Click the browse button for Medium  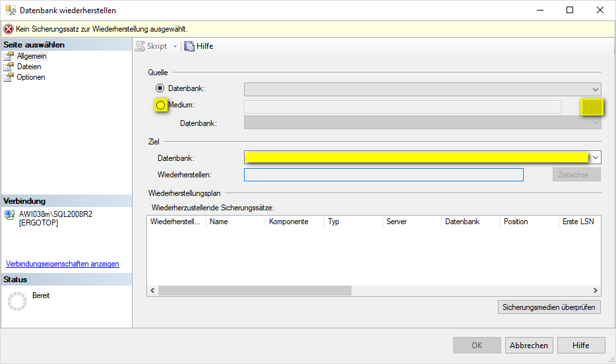point(592,107)
